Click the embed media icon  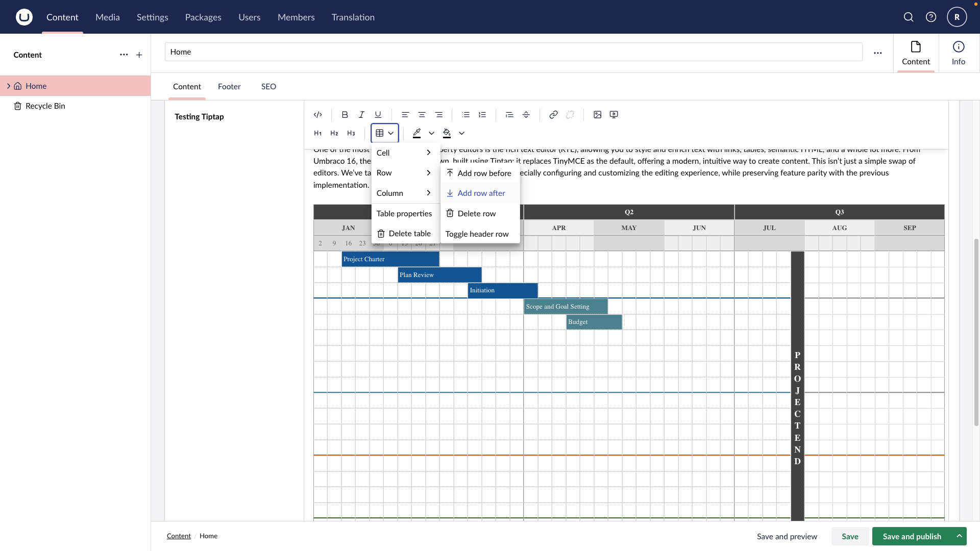(x=614, y=115)
